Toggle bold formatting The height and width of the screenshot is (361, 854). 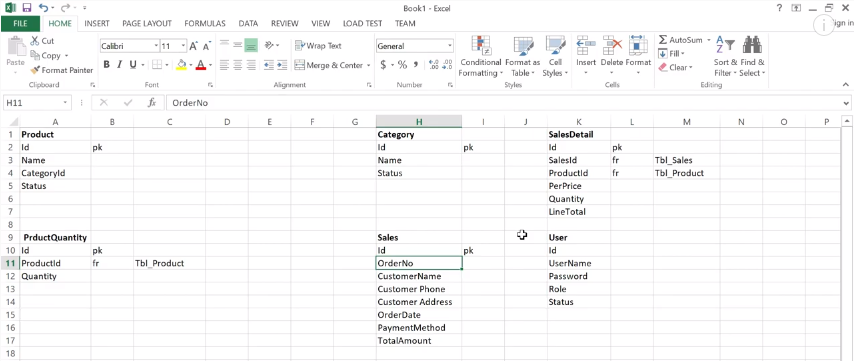click(x=106, y=65)
